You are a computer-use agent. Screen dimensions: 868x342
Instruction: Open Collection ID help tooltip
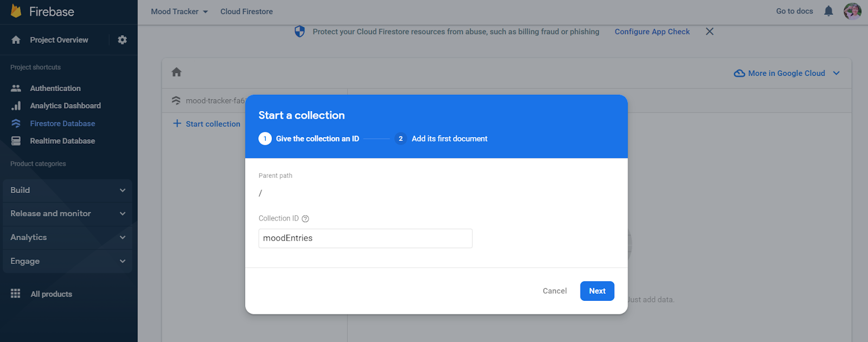pos(305,218)
